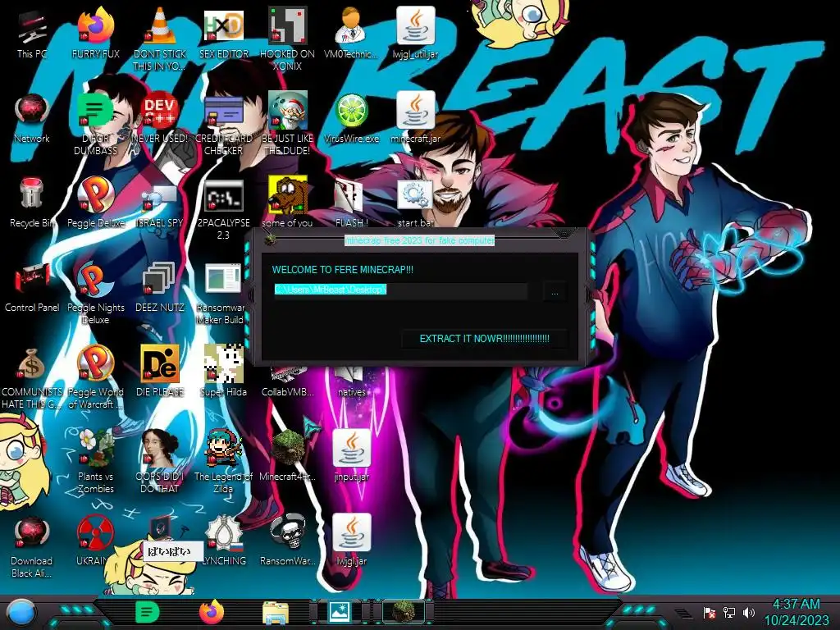Screen dimensions: 840x630
Task: Launch the Dev-C++ NEVER USED shortcut
Action: click(x=159, y=118)
